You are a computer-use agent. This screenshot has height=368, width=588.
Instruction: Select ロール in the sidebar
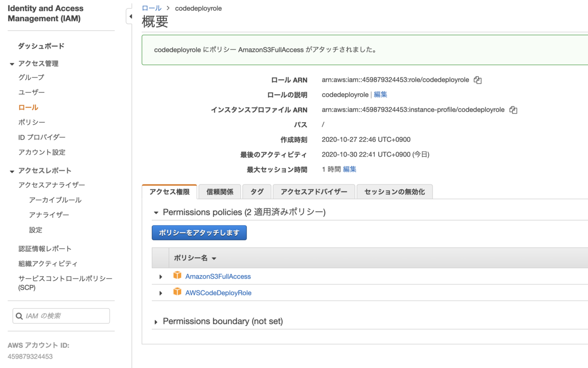click(28, 107)
